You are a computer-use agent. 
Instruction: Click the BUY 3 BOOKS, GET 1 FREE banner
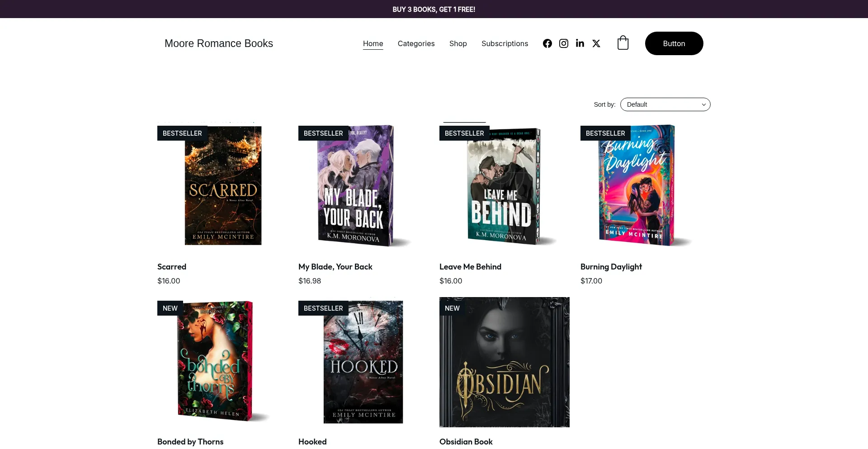click(x=434, y=9)
